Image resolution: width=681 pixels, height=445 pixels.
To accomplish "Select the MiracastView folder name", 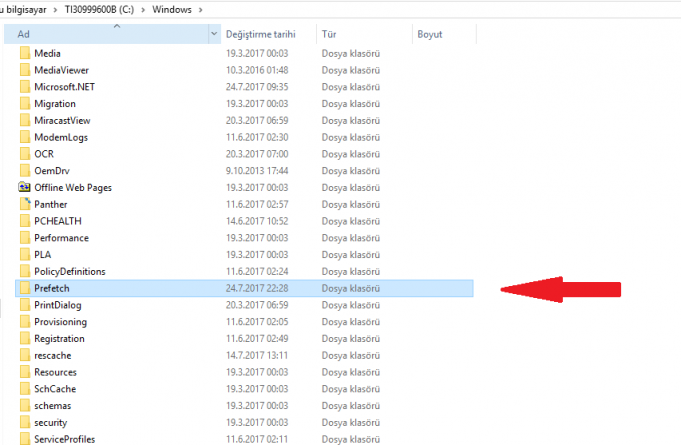I will pyautogui.click(x=62, y=121).
